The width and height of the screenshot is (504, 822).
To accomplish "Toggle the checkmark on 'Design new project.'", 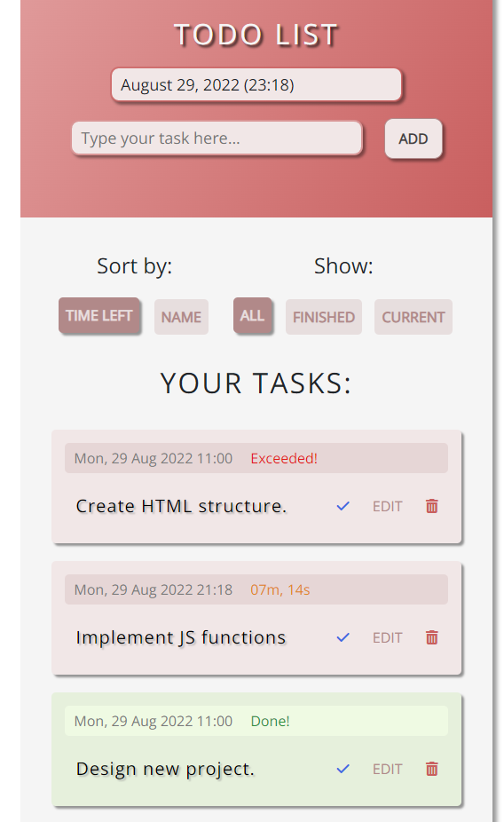I will click(343, 769).
